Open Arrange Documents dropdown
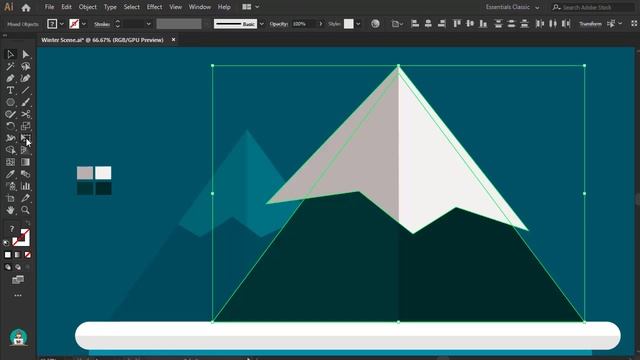This screenshot has height=360, width=640. tap(251, 7)
